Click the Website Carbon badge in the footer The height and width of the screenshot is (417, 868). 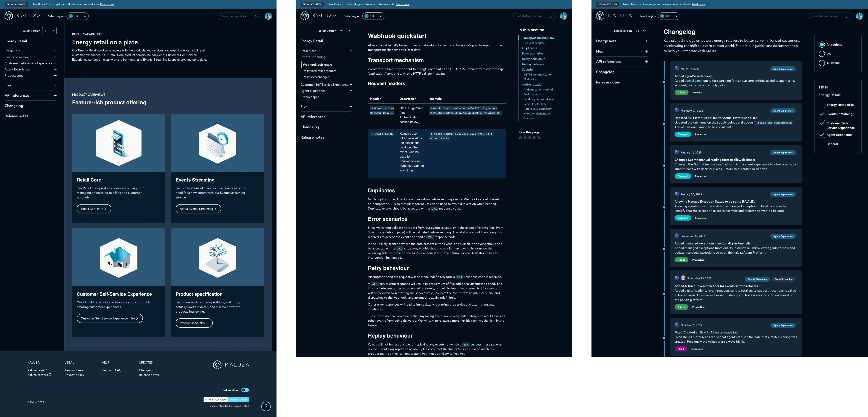[x=226, y=399]
